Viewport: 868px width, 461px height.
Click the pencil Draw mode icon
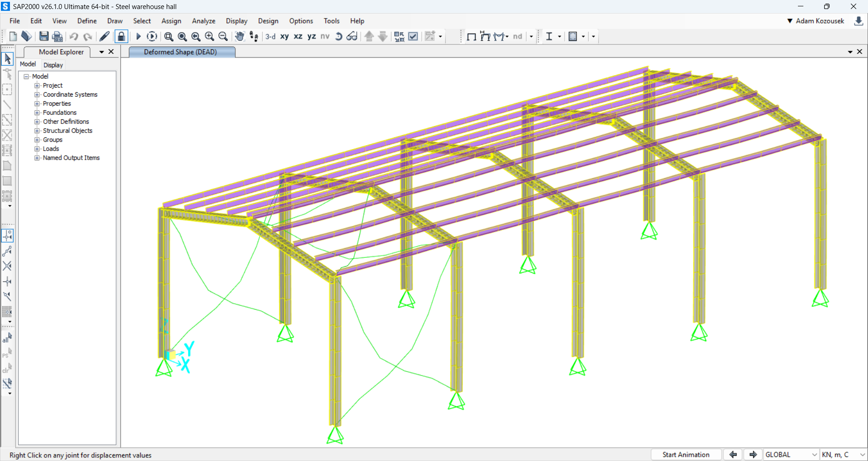[104, 37]
